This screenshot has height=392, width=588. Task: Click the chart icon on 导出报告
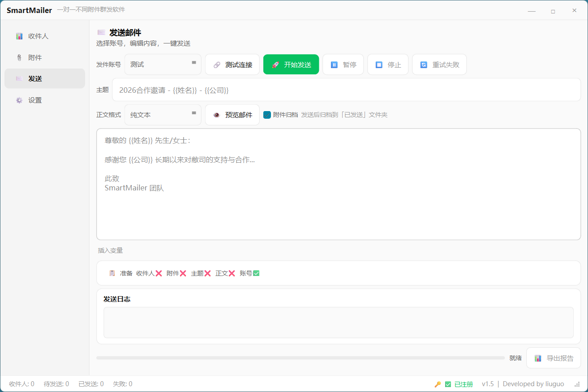(x=538, y=358)
